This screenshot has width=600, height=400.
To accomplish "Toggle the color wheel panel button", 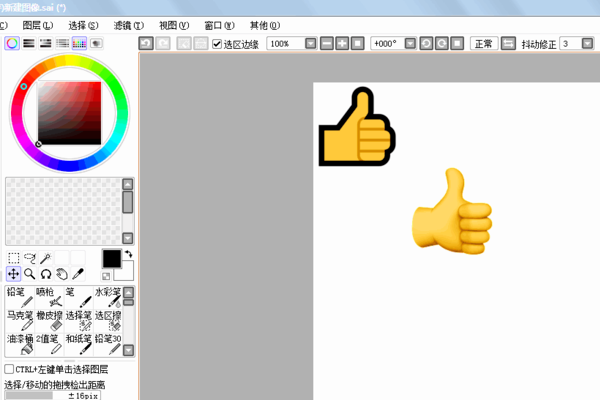I will click(11, 43).
